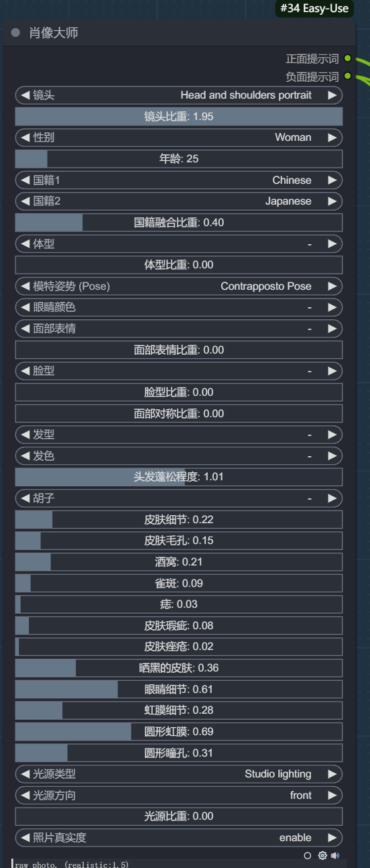The image size is (370, 868).
Task: Click the speaker sound icon at bottom
Action: [335, 855]
